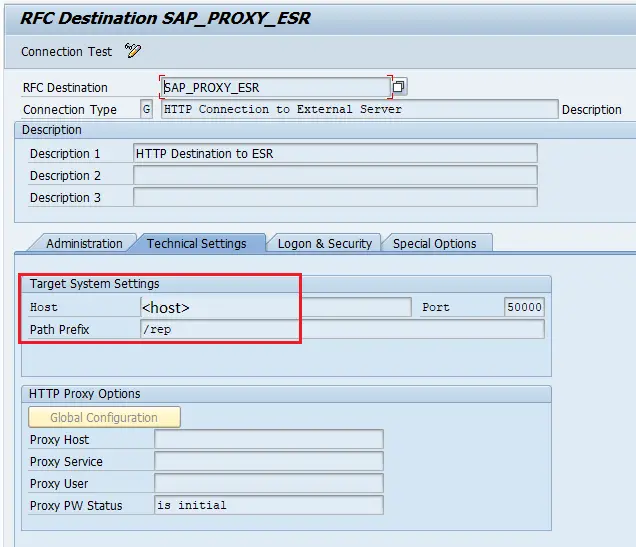
Task: Click the Proxy Service input field
Action: click(x=269, y=461)
